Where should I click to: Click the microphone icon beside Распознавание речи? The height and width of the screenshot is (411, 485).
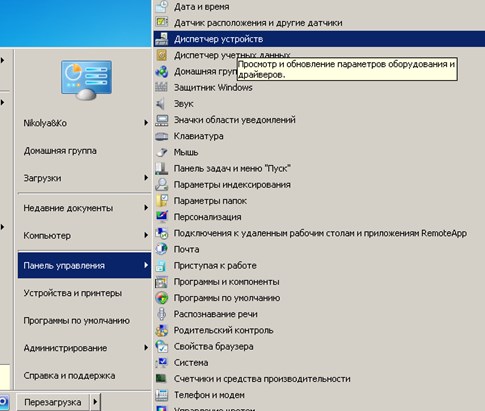tap(162, 314)
